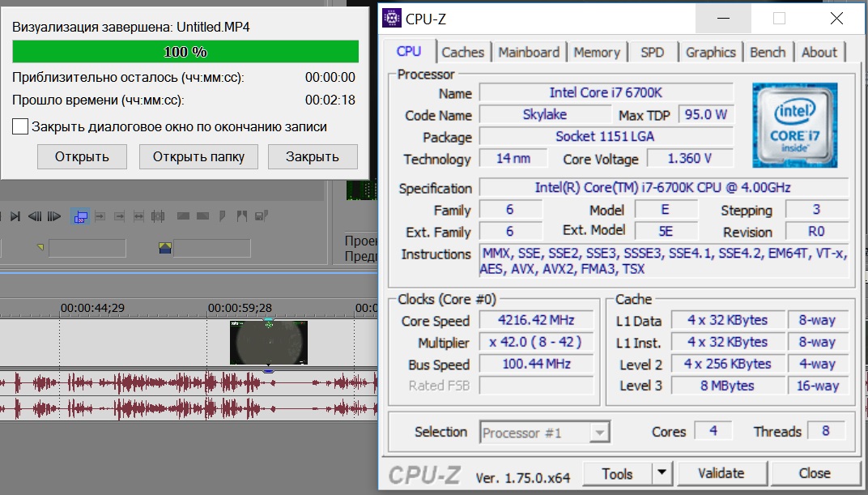The image size is (868, 495).
Task: Click the film-frame icon in trimmer toolbar
Action: coord(158,216)
